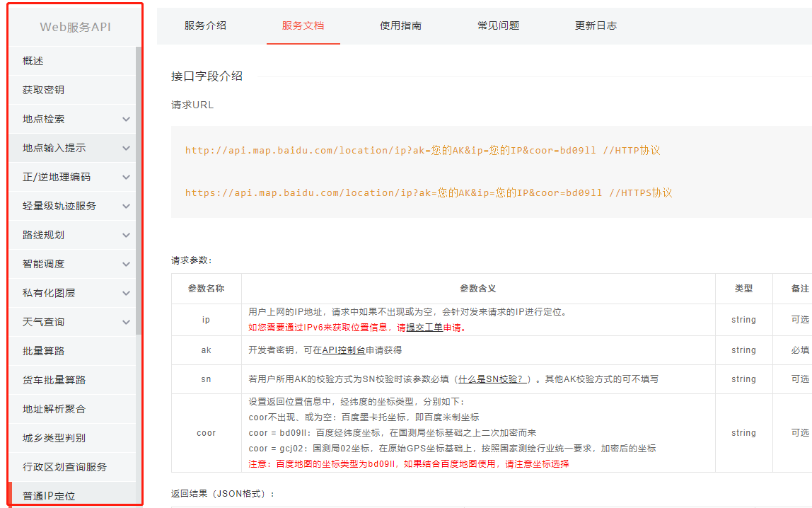812x508 pixels.
Task: Click the string type in the ip row
Action: click(x=743, y=320)
